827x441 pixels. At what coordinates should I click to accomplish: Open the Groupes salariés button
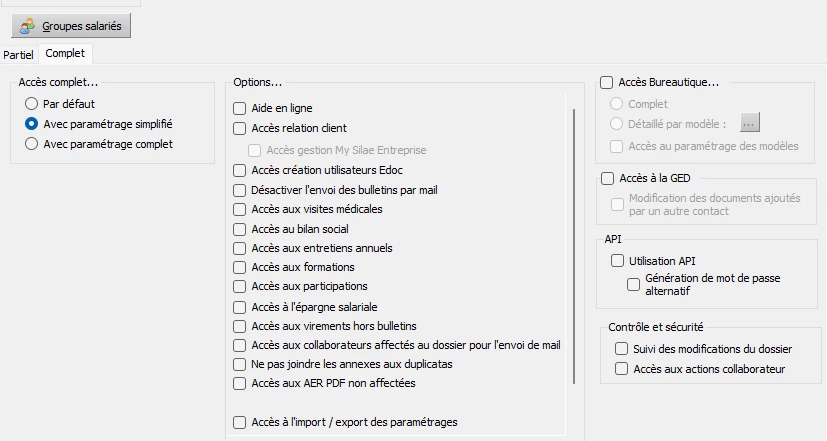(72, 26)
